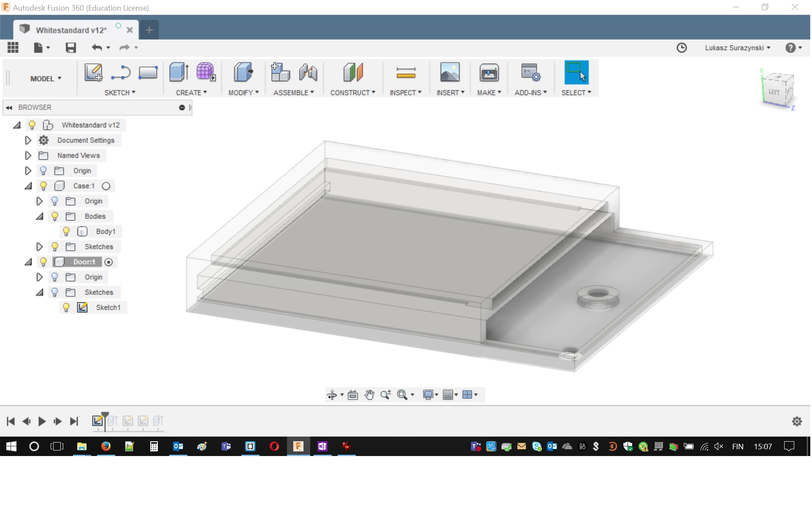Collapse the Door:1 component node
Viewport: 812px width, 505px height.
click(28, 262)
